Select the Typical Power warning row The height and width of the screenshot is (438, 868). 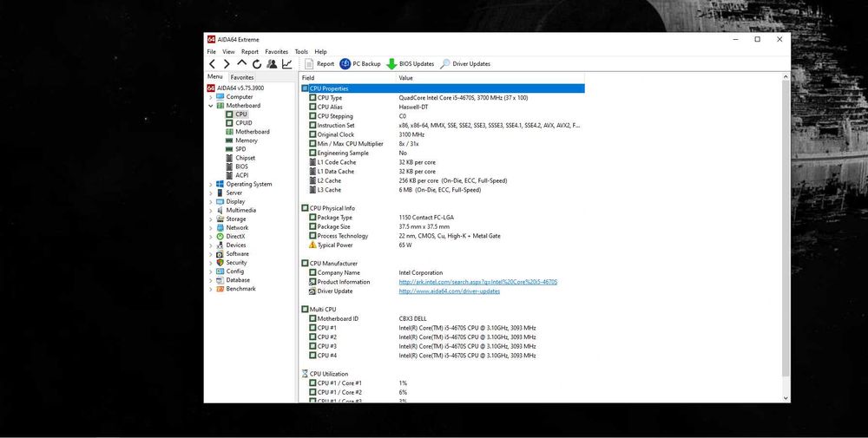[x=443, y=245]
